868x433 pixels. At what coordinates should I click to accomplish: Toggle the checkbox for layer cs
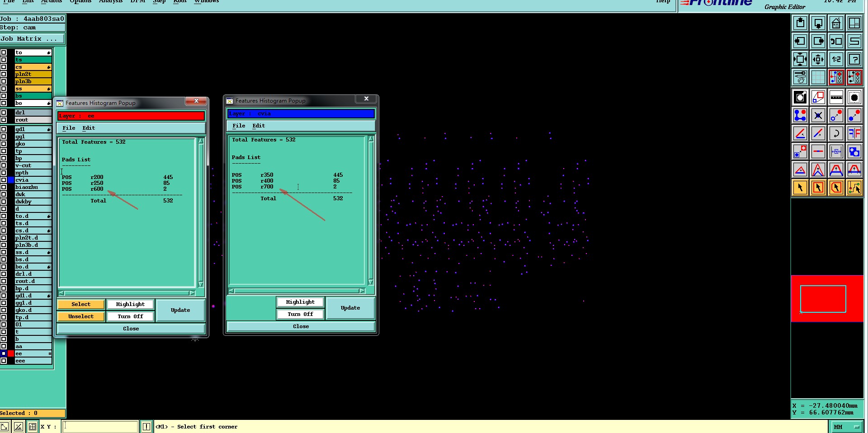[x=4, y=67]
